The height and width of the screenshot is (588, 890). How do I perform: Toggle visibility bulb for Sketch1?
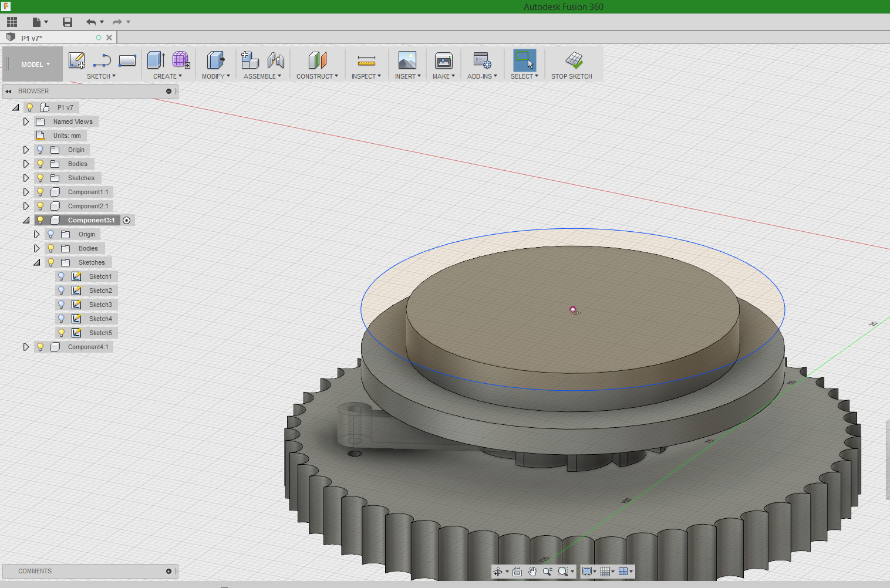tap(61, 276)
